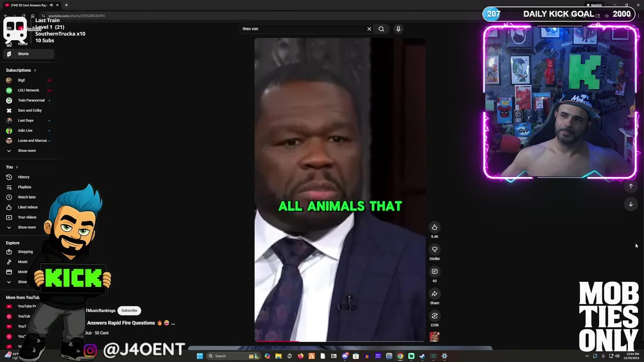Launch Firefox from the taskbar
This screenshot has height=362, width=644.
pyautogui.click(x=300, y=356)
